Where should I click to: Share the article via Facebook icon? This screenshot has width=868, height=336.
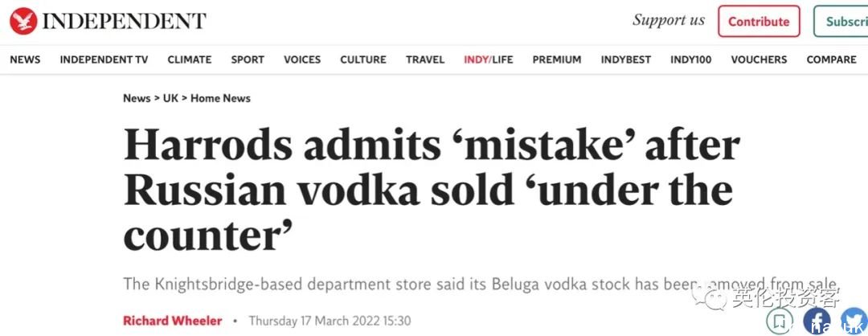[817, 321]
